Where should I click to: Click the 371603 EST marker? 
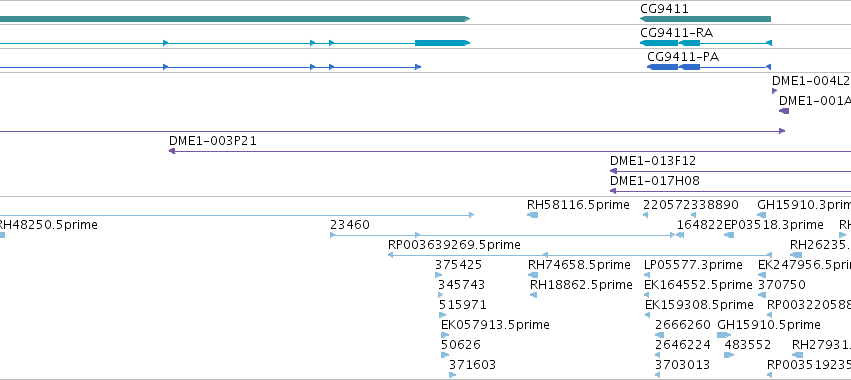(452, 375)
